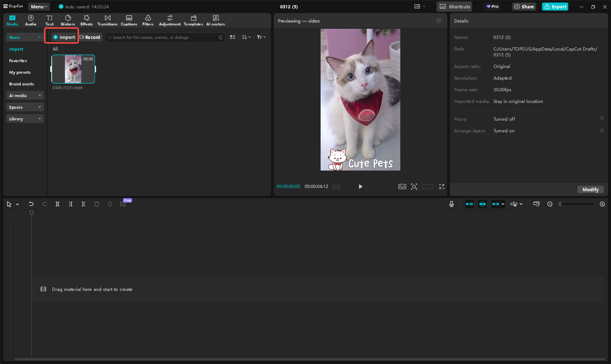Open the Transitions panel
This screenshot has width=611, height=364.
[x=107, y=20]
